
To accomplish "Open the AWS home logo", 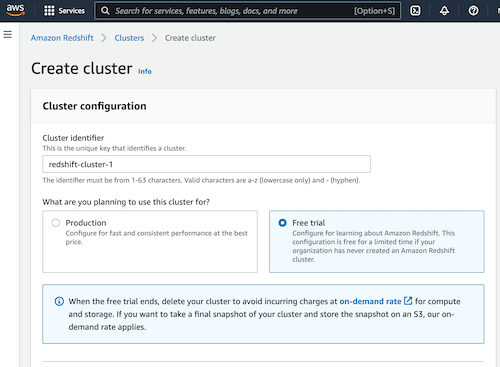I will click(x=15, y=10).
